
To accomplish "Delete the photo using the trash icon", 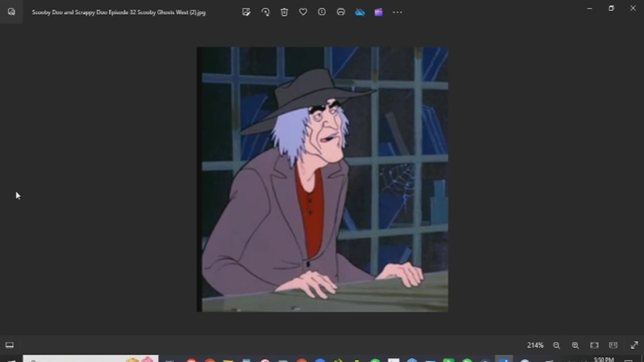I will coord(284,12).
